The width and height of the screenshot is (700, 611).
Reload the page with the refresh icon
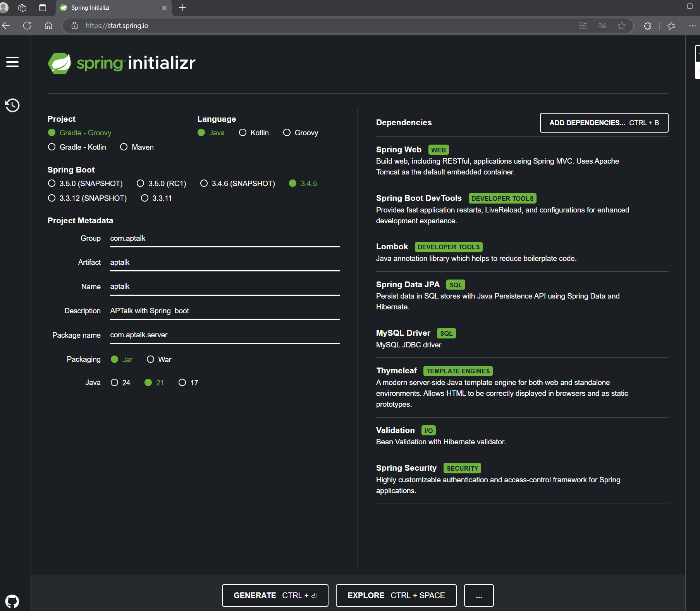tap(27, 26)
